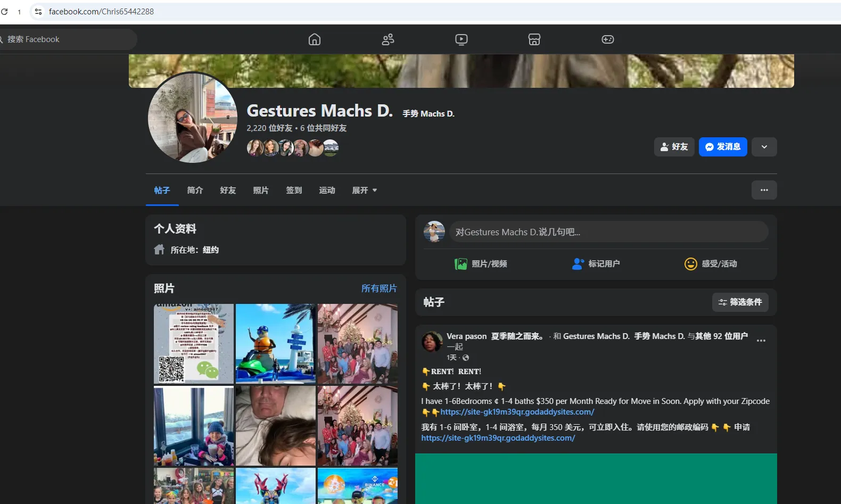Switch to the 简介 tab
The image size is (841, 504).
point(195,191)
